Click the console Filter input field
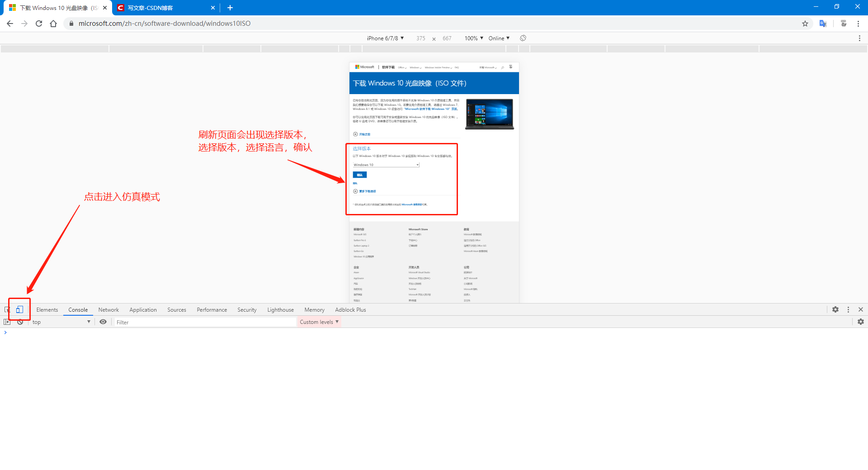This screenshot has width=868, height=470. click(205, 322)
